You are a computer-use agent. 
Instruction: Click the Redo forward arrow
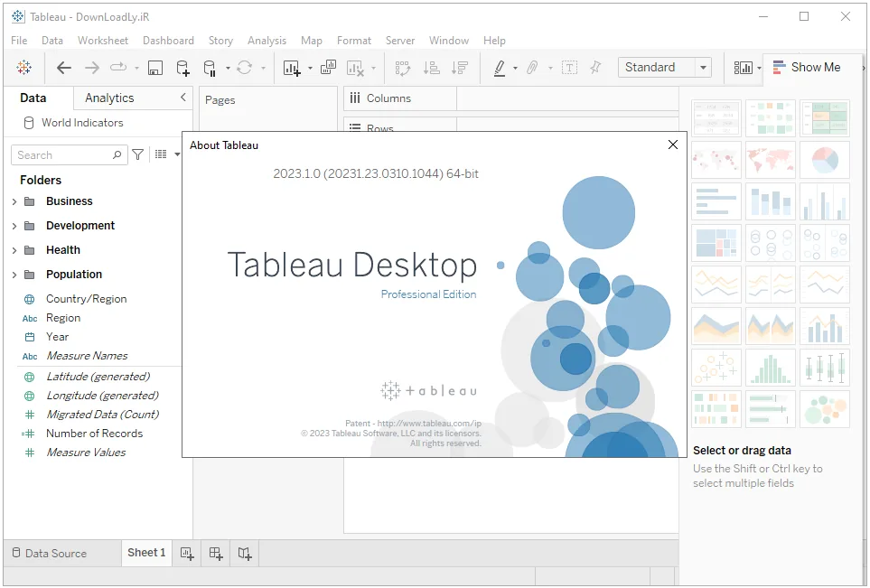tap(91, 68)
